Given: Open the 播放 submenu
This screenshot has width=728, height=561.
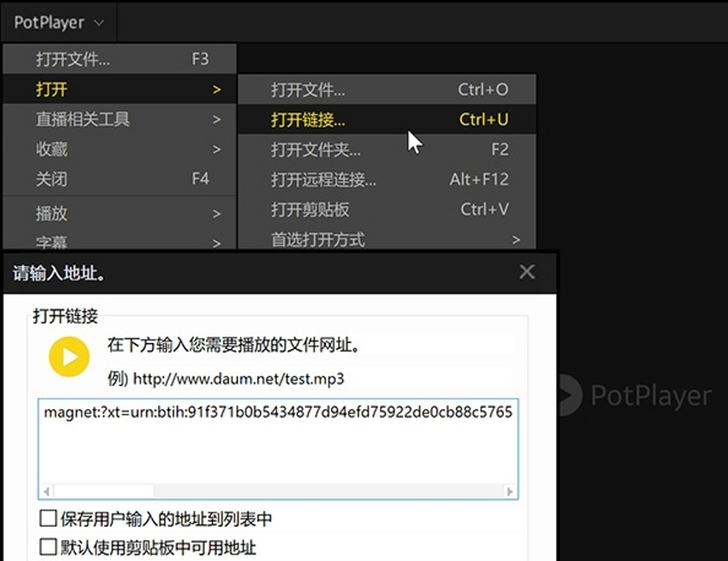Looking at the screenshot, I should coord(120,213).
